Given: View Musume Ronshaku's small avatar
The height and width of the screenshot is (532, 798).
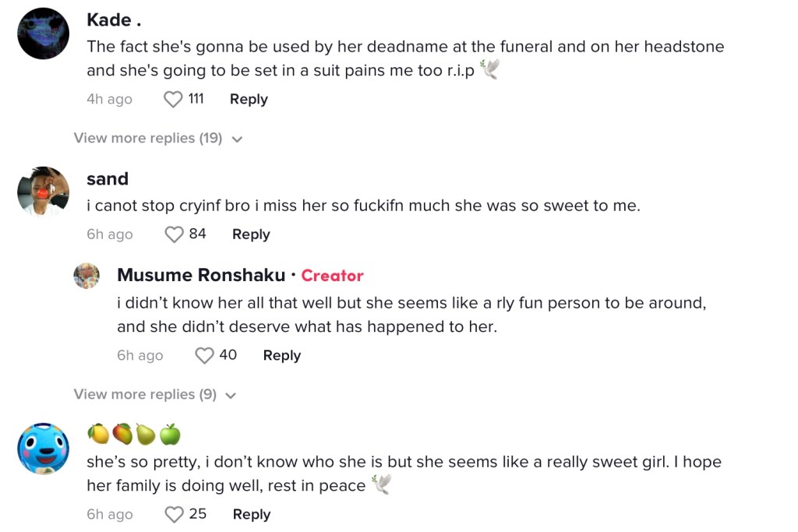Looking at the screenshot, I should pyautogui.click(x=87, y=276).
